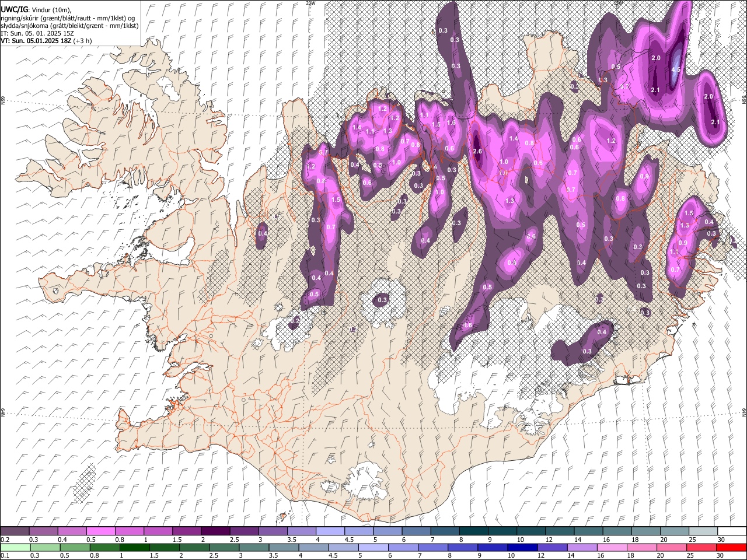The width and height of the screenshot is (747, 560).
Task: Click the '12' label on purple snow scale
Action: coord(549,540)
